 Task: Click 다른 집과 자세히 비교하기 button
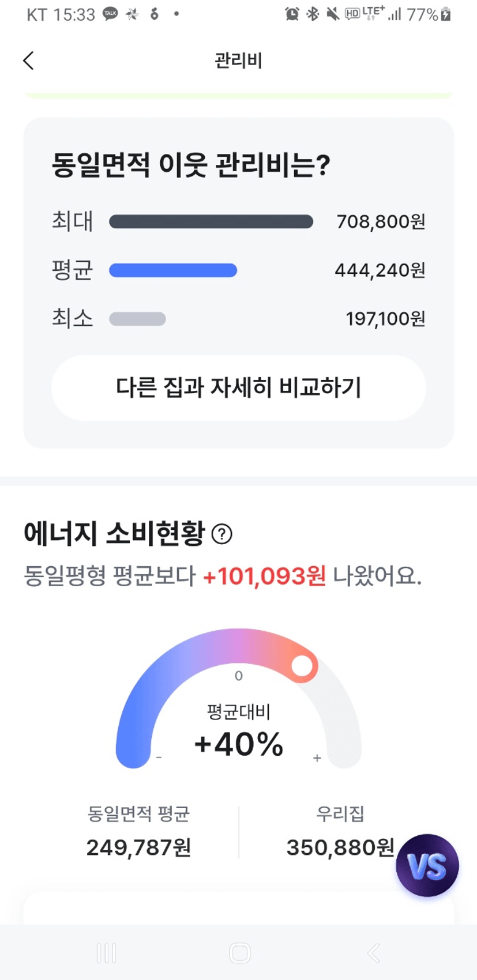(238, 387)
